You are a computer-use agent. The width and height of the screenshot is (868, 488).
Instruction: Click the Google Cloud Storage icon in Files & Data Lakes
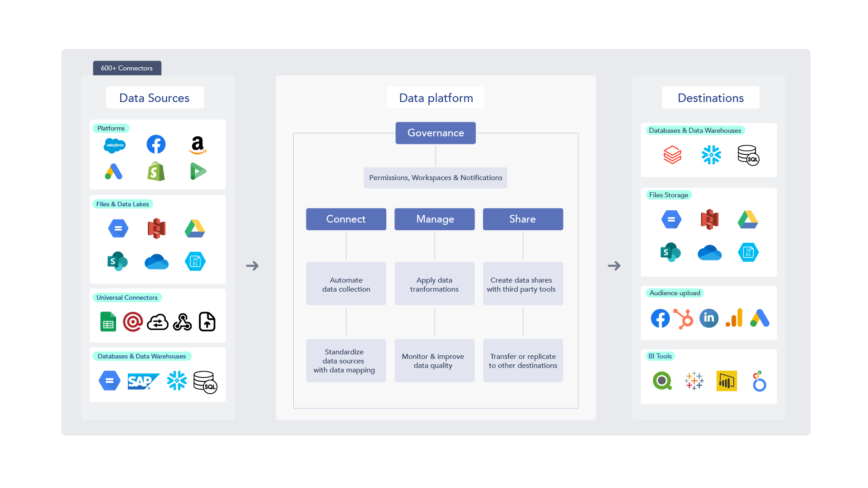coord(118,228)
